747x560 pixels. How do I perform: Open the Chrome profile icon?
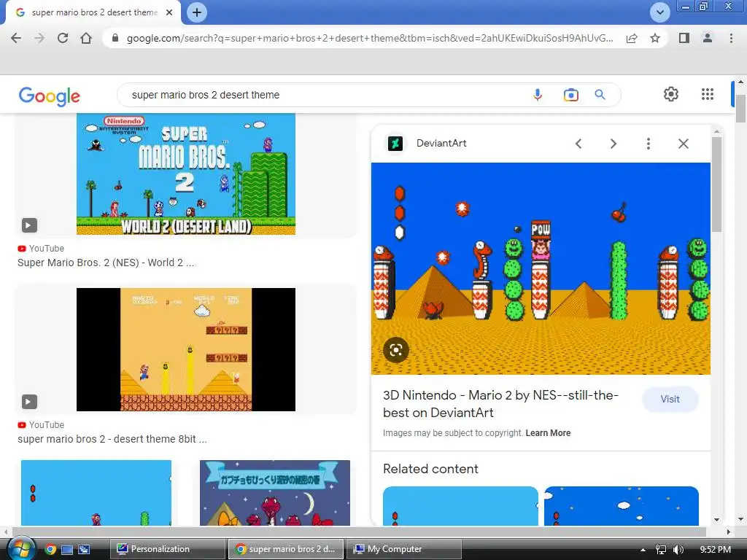[708, 38]
